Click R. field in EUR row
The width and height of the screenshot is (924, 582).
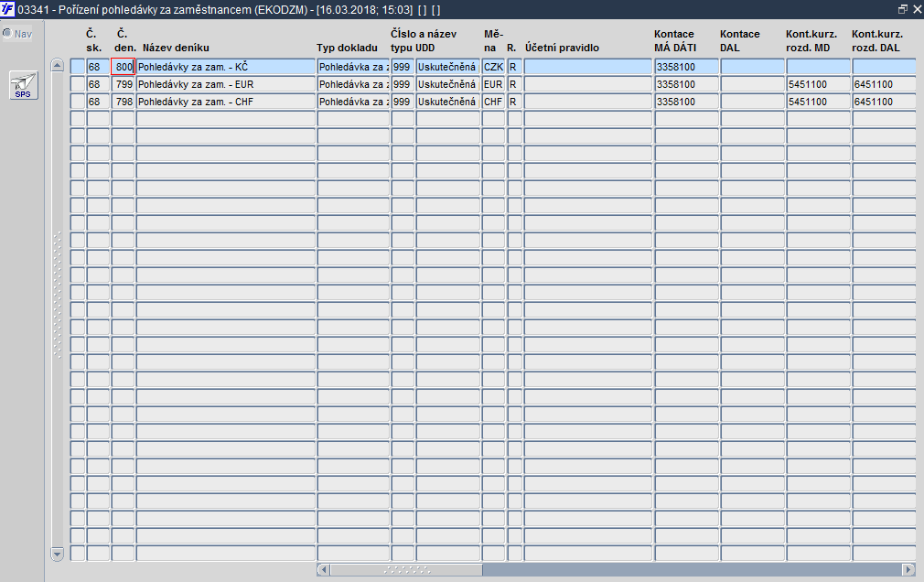514,84
